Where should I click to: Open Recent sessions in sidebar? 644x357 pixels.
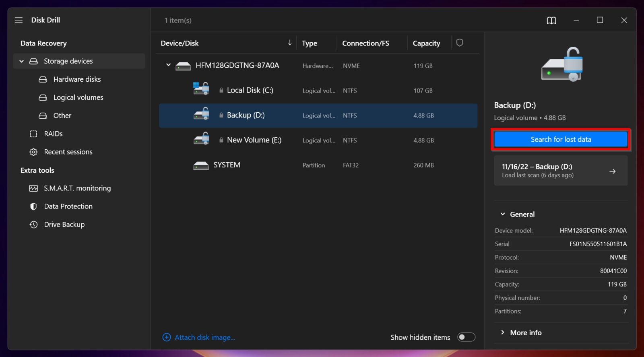[x=68, y=152]
